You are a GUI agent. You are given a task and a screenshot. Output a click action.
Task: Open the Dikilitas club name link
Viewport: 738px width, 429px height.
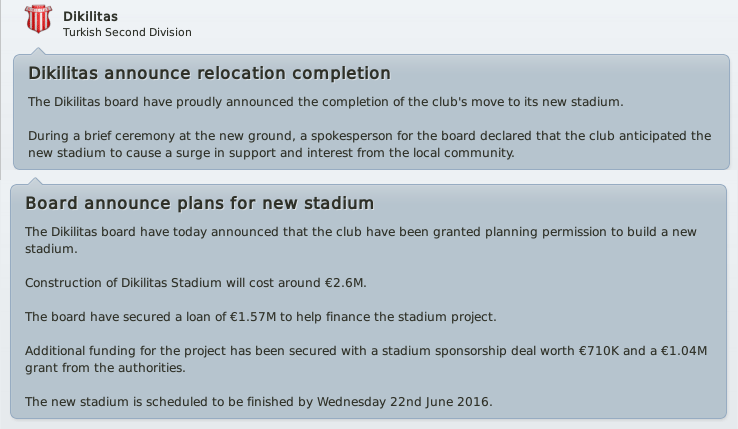[x=90, y=16]
